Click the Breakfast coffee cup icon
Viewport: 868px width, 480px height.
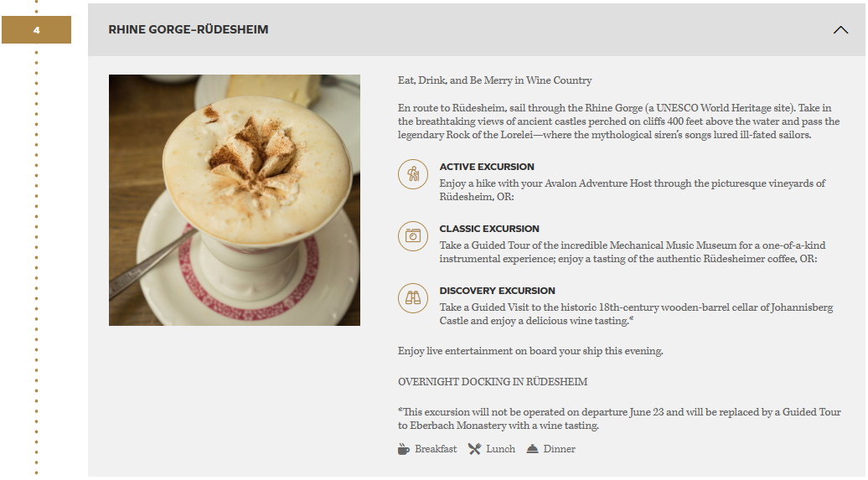pyautogui.click(x=404, y=449)
